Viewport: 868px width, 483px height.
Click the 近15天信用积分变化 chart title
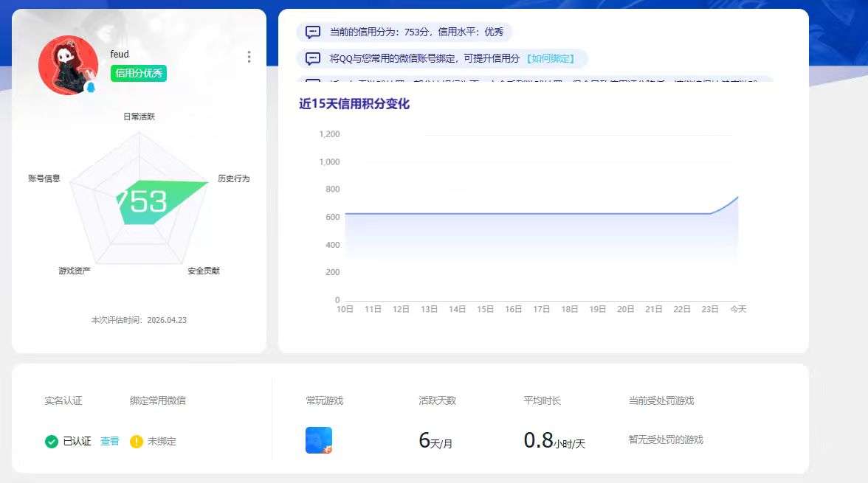(354, 104)
